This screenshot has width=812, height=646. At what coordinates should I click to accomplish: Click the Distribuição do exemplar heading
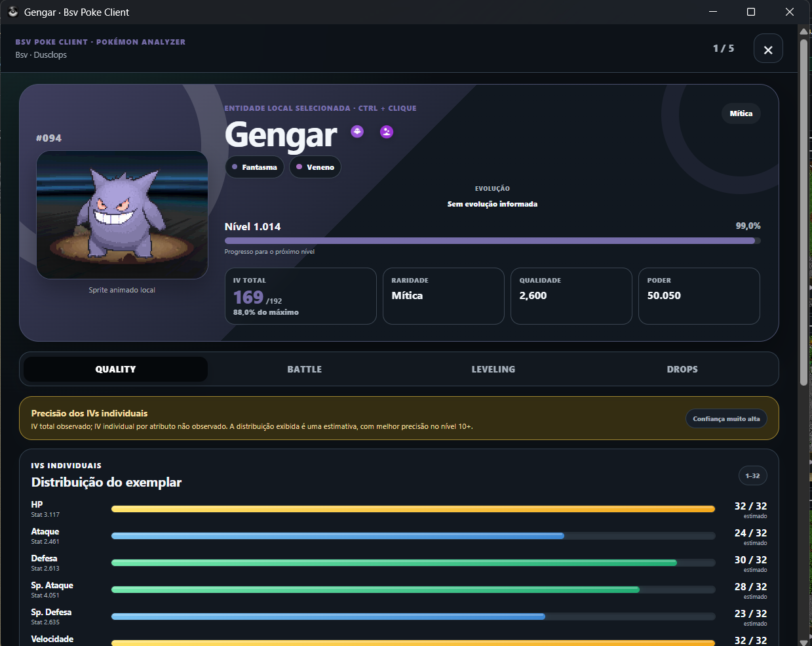click(x=106, y=482)
